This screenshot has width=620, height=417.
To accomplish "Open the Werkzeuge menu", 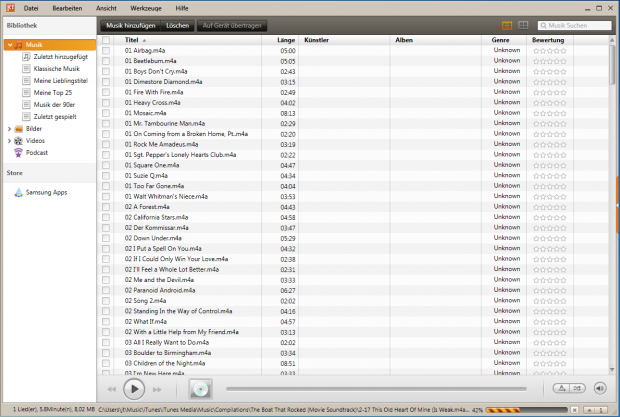I will [146, 8].
